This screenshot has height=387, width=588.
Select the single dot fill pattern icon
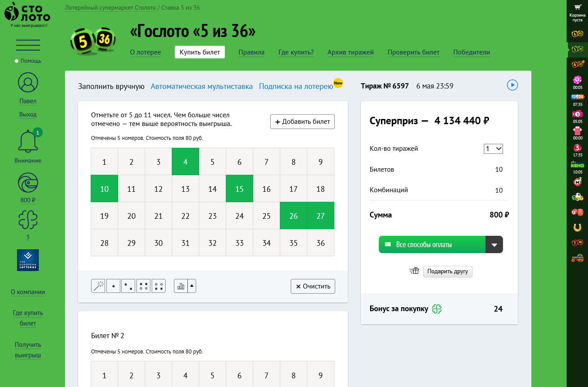pyautogui.click(x=113, y=286)
